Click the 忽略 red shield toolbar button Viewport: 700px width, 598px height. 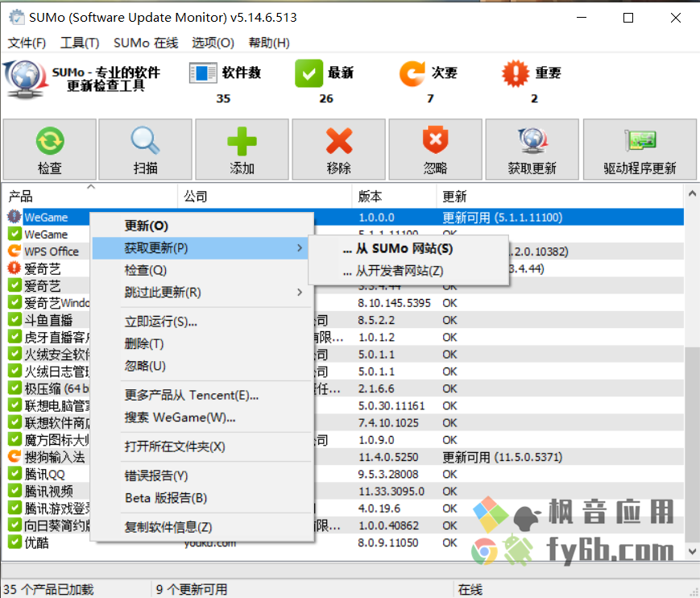click(435, 150)
